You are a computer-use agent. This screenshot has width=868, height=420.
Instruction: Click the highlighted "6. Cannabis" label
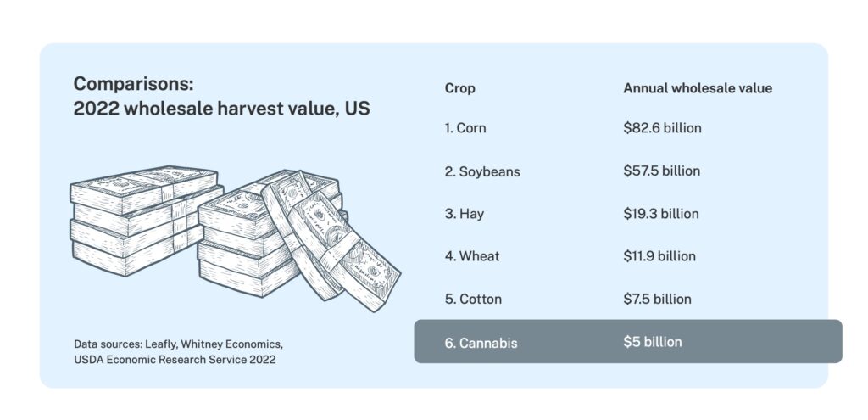click(481, 343)
